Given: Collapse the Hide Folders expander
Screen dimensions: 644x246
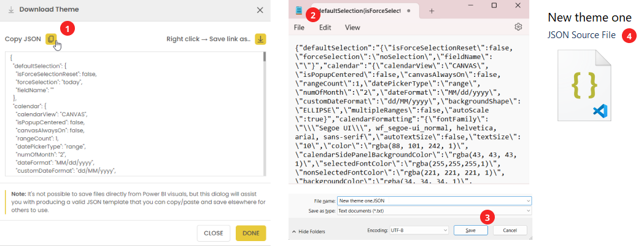Looking at the screenshot, I should (x=311, y=230).
